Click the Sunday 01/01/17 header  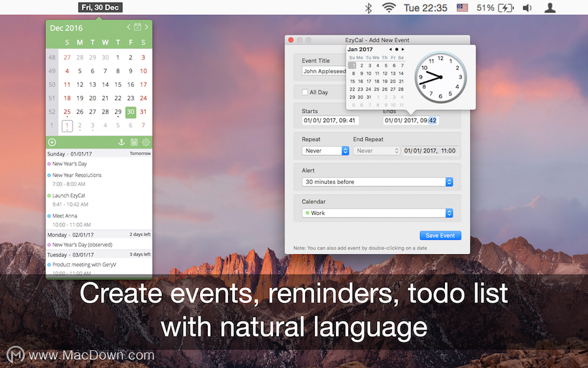click(99, 154)
